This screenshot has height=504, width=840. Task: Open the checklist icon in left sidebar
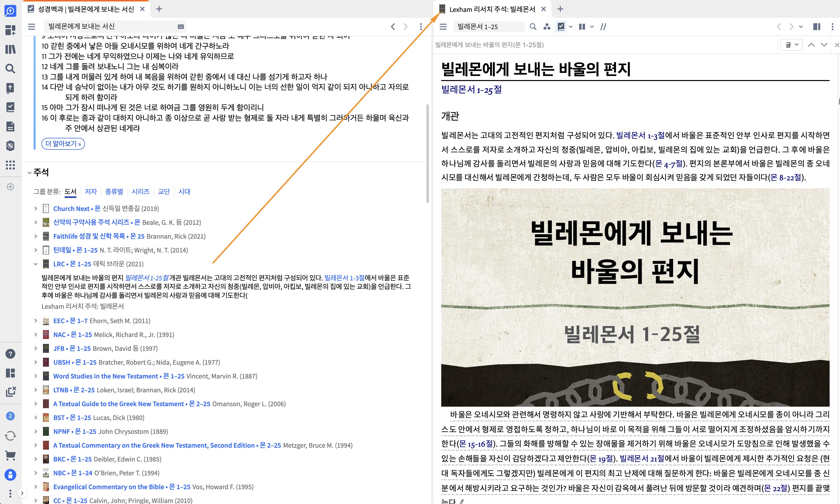click(11, 107)
